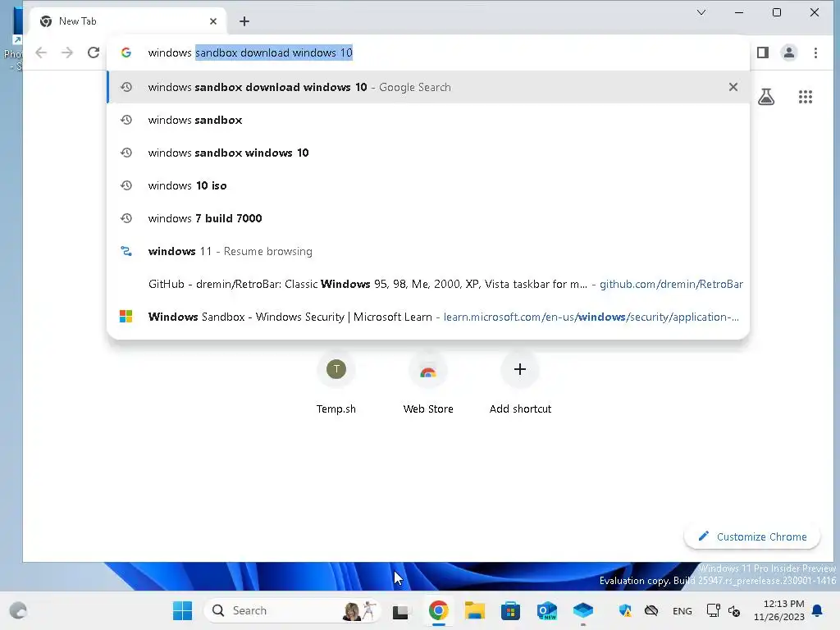Viewport: 840px width, 630px height.
Task: Open network status tray icon
Action: click(x=713, y=610)
